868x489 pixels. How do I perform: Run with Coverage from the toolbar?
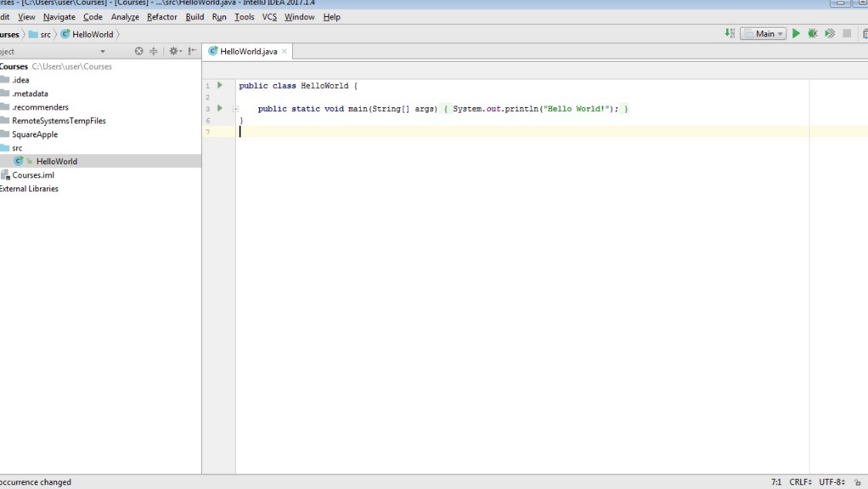pyautogui.click(x=829, y=34)
